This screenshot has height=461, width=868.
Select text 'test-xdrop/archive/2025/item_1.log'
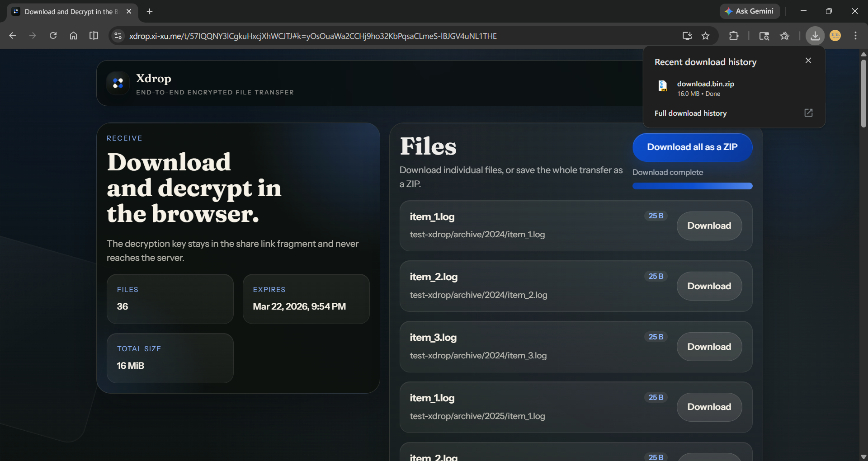pyautogui.click(x=477, y=416)
